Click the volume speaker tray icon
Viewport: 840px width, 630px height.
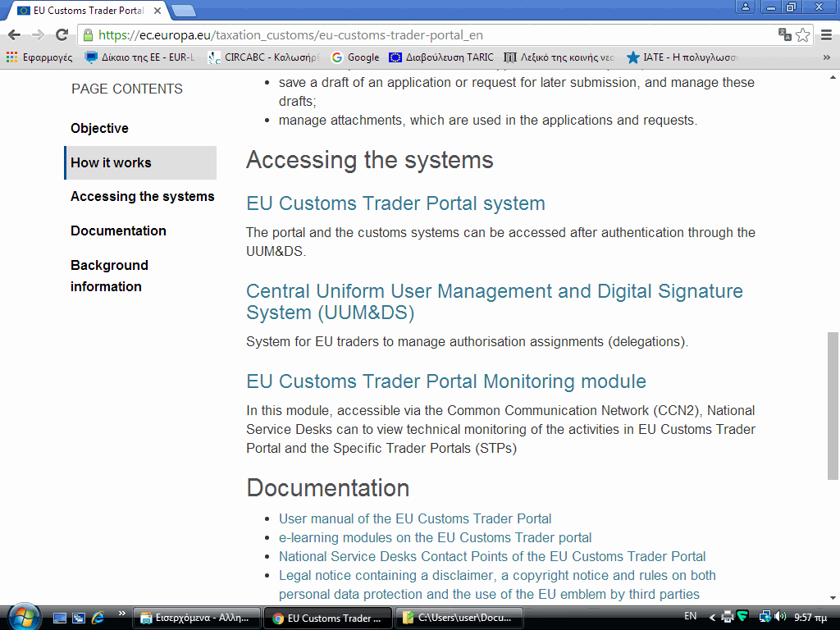(x=779, y=616)
